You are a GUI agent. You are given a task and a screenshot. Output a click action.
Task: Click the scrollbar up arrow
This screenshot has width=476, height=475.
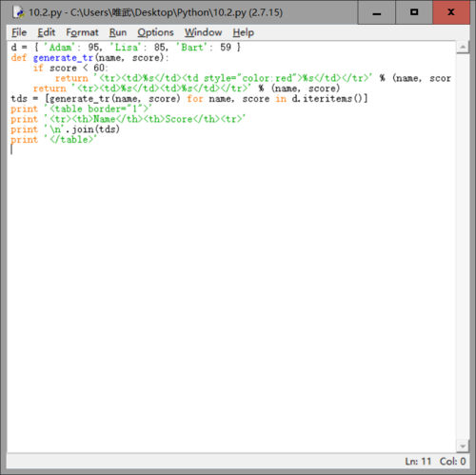coord(463,48)
